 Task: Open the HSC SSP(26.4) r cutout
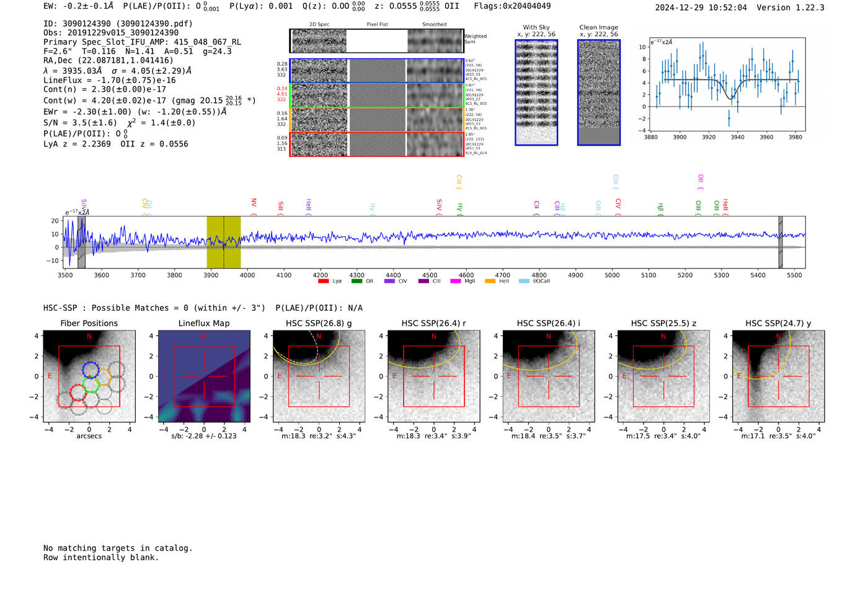433,376
